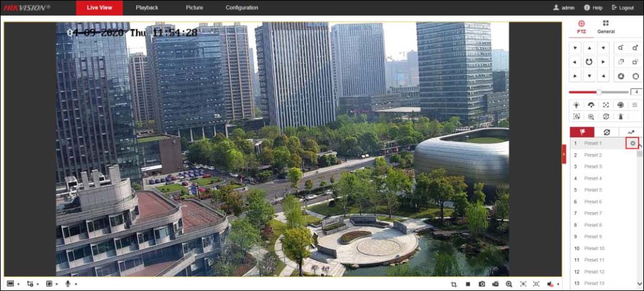
Task: Start recording with the camcorder icon
Action: click(495, 284)
